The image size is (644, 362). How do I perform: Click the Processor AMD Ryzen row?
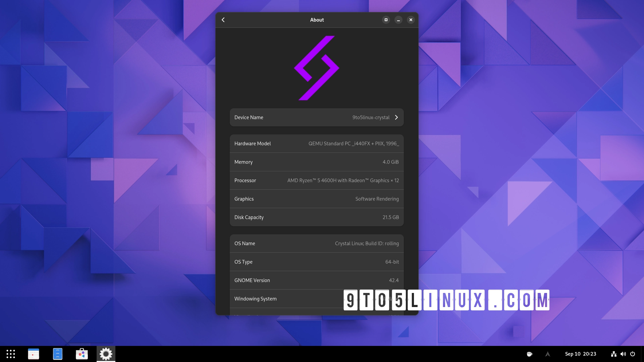tap(317, 180)
